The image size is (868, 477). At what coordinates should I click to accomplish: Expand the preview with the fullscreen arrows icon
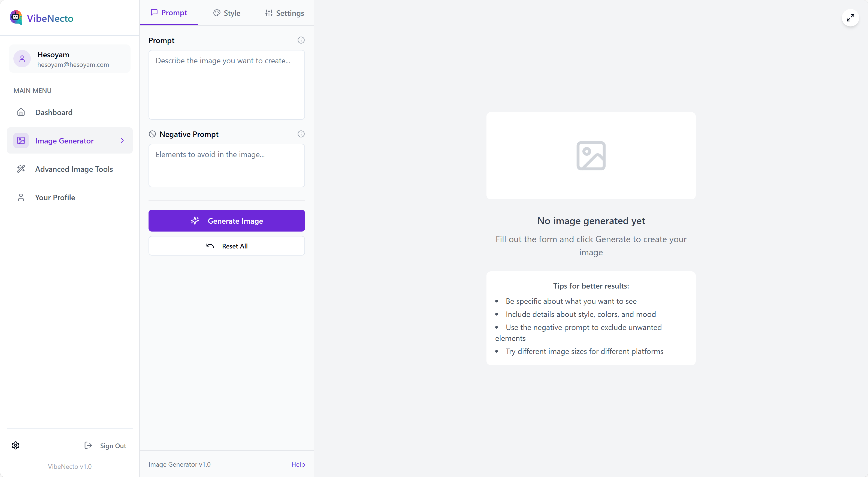(x=850, y=17)
